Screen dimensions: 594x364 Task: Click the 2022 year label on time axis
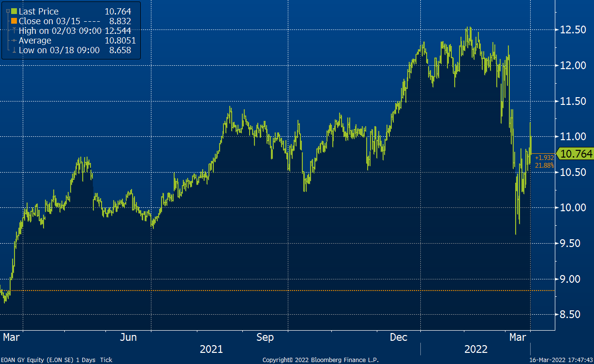(x=476, y=349)
